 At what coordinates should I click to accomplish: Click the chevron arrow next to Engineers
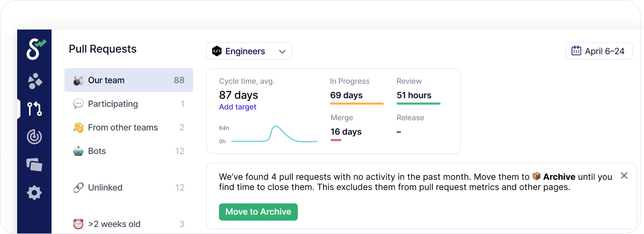click(x=282, y=52)
